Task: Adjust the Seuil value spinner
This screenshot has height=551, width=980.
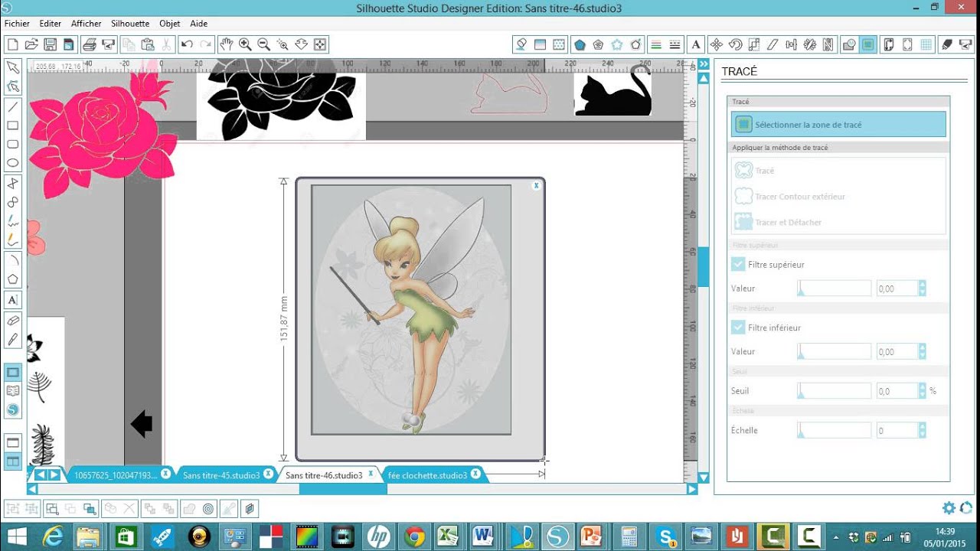Action: pyautogui.click(x=922, y=391)
